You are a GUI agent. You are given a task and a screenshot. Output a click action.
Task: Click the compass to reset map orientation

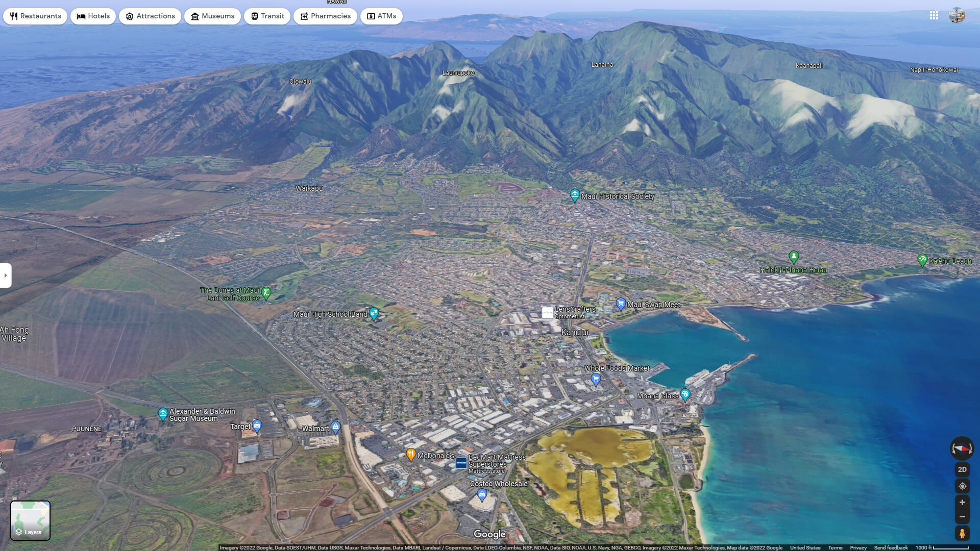(962, 448)
